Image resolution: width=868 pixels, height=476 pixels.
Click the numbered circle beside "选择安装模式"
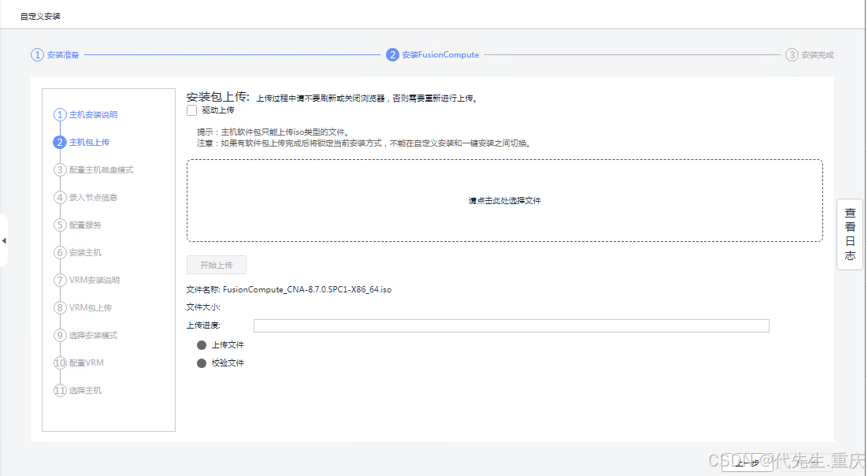point(60,335)
